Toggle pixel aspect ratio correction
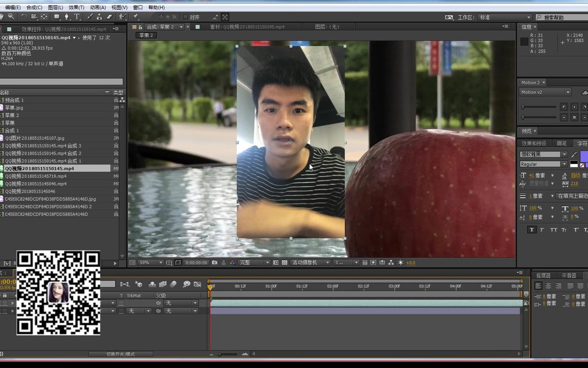 365,263
